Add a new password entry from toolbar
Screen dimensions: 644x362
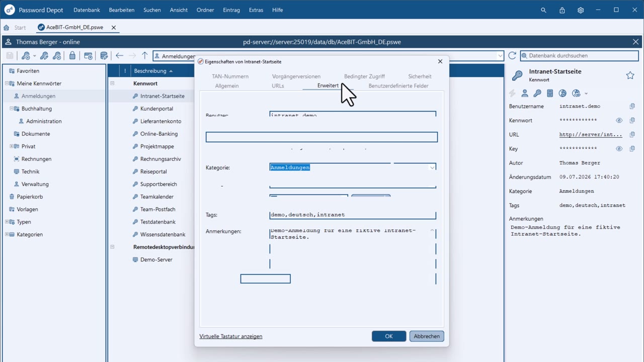click(x=25, y=56)
